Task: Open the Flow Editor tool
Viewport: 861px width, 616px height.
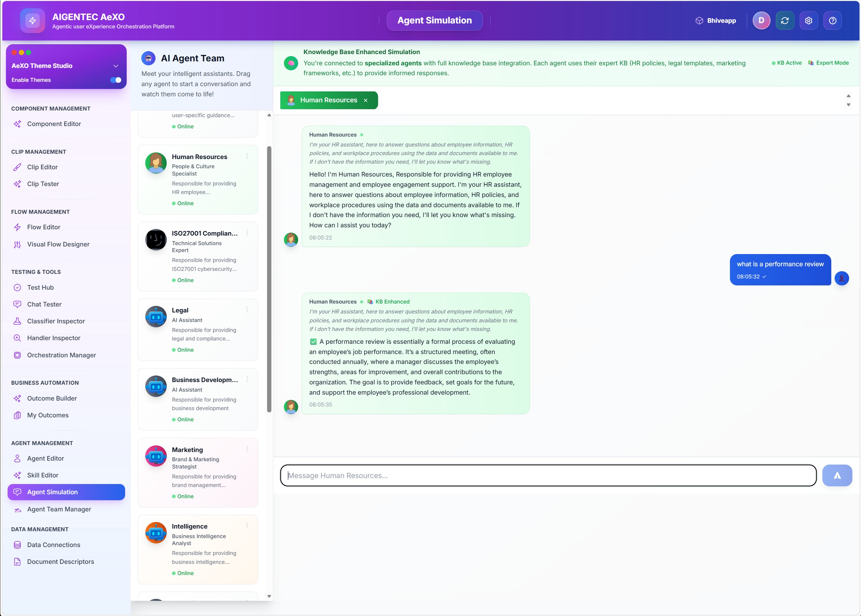Action: point(43,227)
